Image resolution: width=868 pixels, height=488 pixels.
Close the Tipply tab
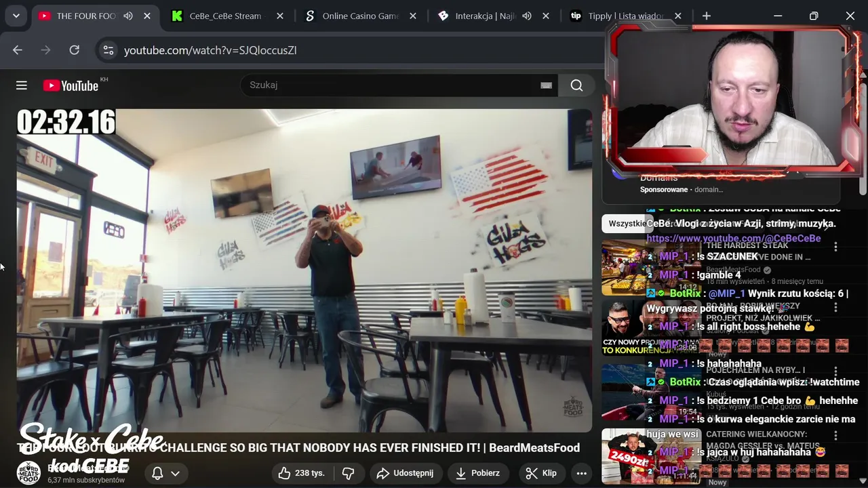click(678, 16)
